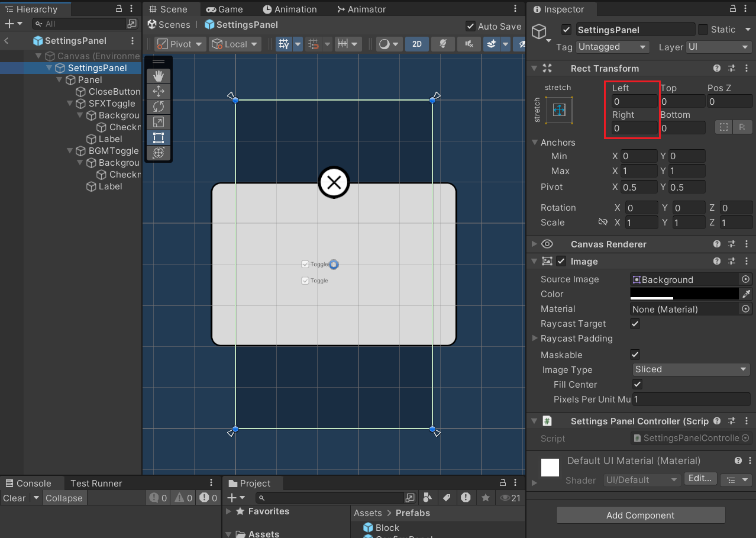Collapse the Anchors foldout

(x=535, y=142)
